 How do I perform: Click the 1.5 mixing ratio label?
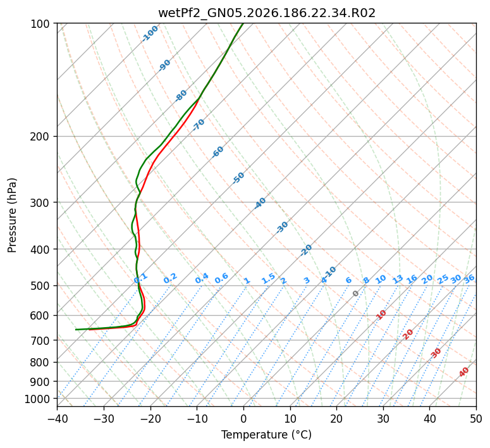click(x=269, y=278)
